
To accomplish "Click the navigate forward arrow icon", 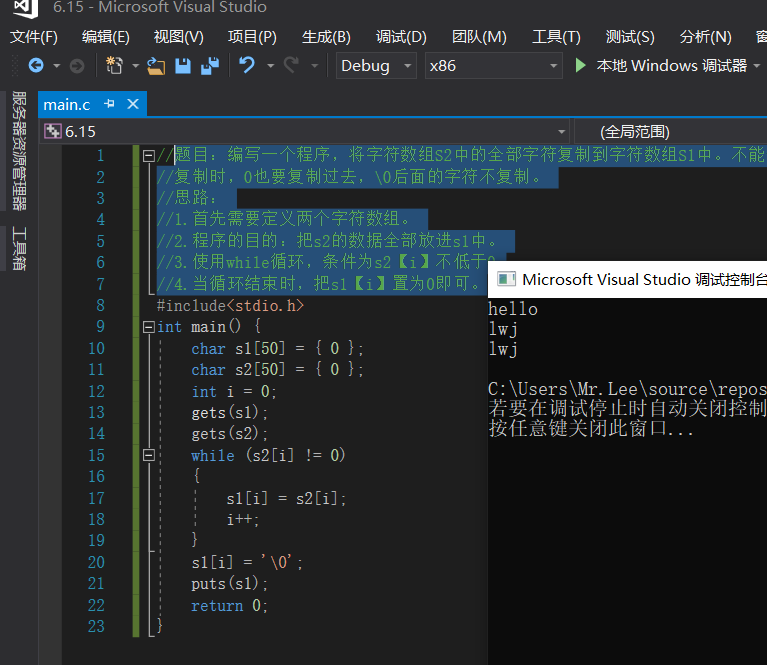I will (x=77, y=66).
